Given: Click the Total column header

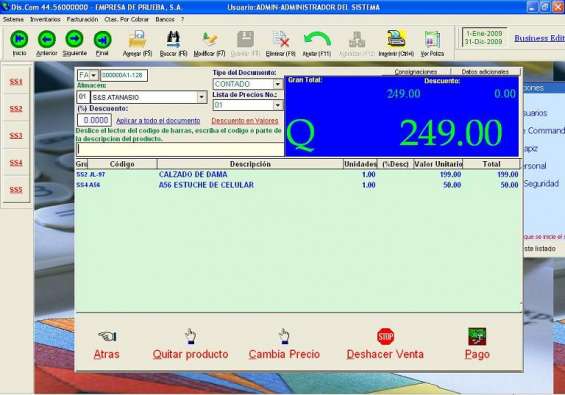Looking at the screenshot, I should click(491, 164).
